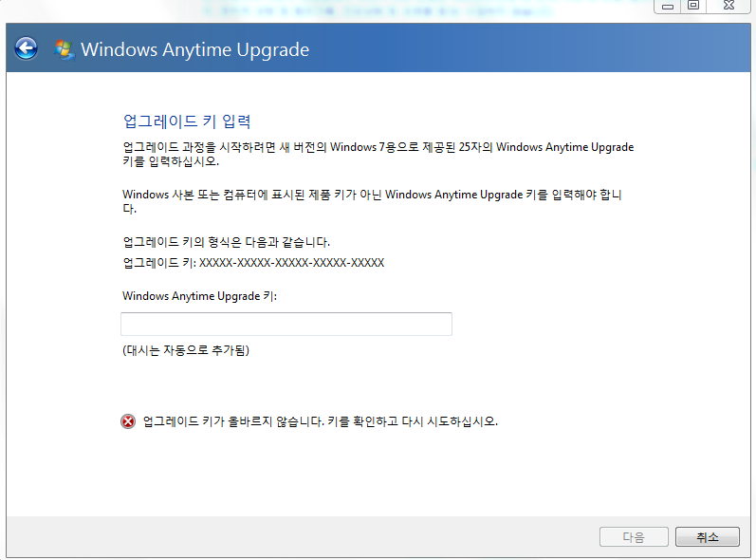Maximize the upgrade window

point(693,6)
